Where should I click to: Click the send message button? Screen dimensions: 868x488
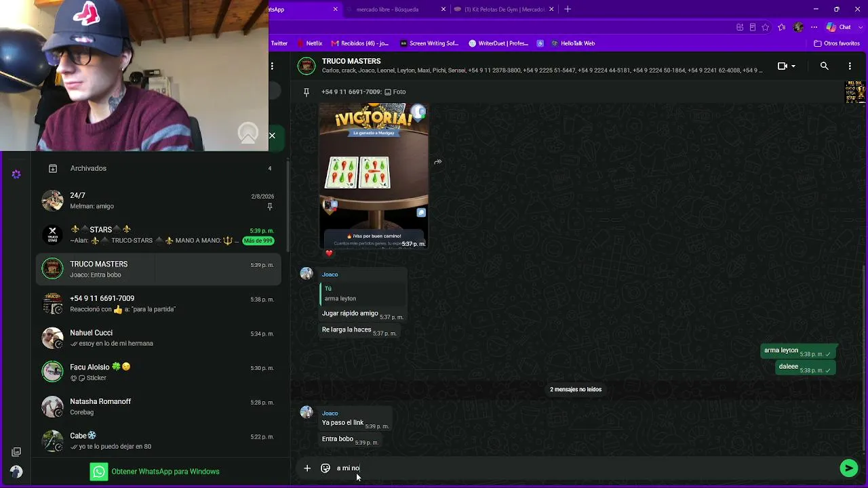click(x=848, y=468)
